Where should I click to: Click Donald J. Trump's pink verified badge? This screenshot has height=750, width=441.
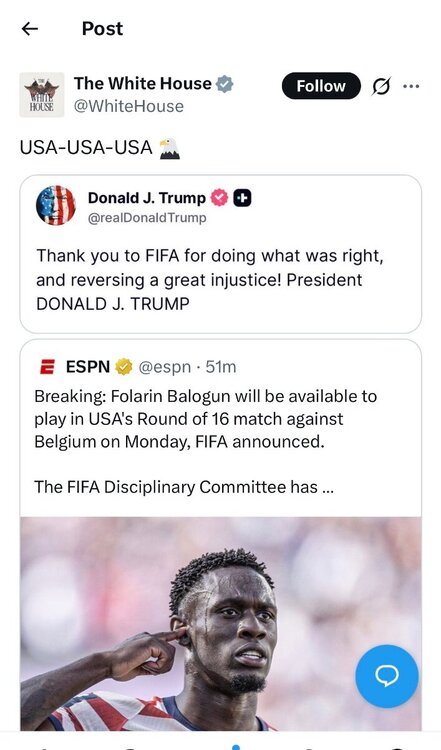pyautogui.click(x=219, y=198)
